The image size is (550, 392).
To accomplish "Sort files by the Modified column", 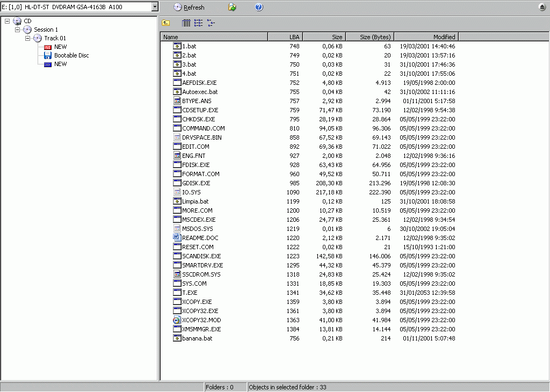I will (426, 37).
